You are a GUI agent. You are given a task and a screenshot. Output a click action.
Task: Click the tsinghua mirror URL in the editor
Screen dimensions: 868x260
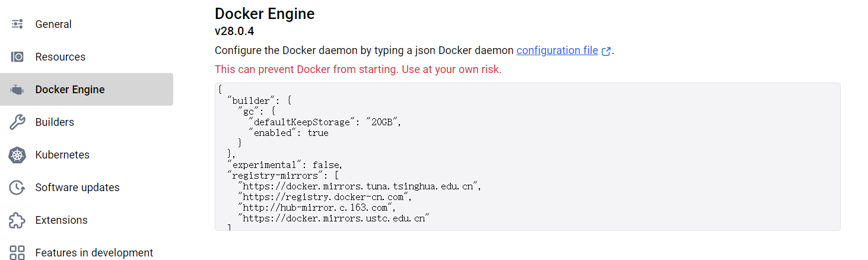tap(359, 186)
